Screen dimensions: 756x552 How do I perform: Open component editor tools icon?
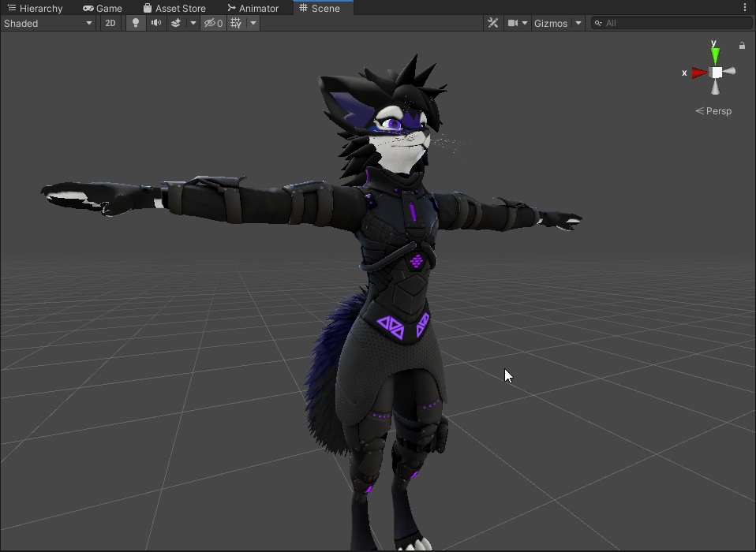[x=492, y=23]
